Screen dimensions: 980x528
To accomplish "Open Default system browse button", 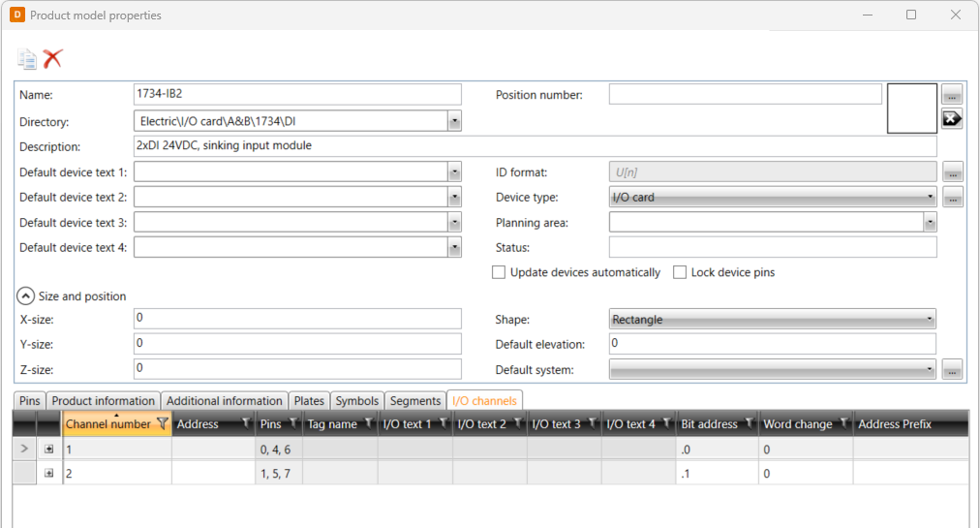I will click(952, 369).
